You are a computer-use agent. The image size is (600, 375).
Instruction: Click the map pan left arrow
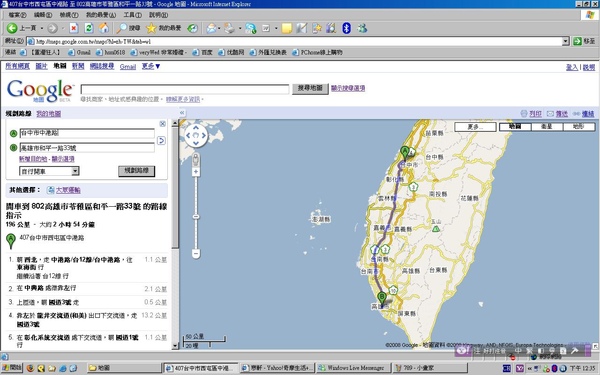tap(188, 135)
